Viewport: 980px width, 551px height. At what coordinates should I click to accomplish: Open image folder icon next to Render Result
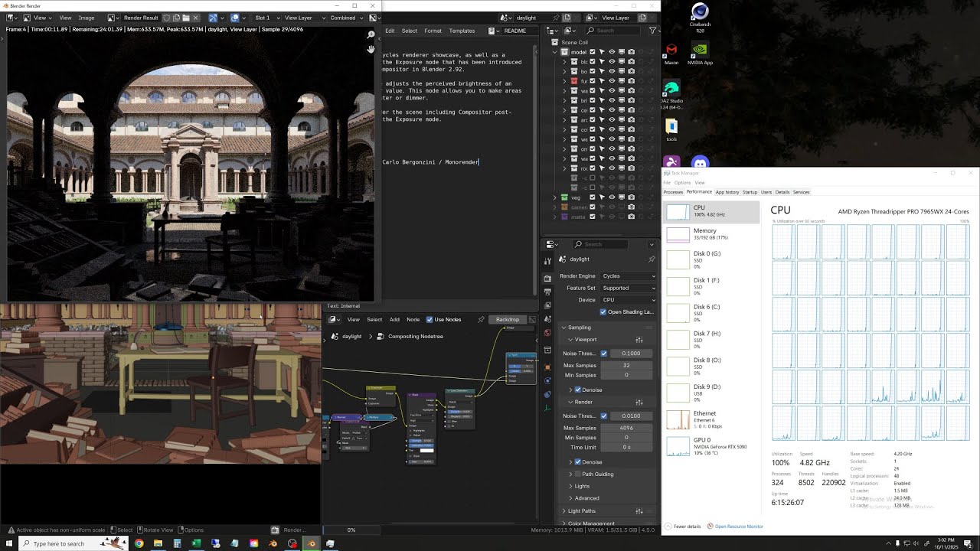coord(185,18)
